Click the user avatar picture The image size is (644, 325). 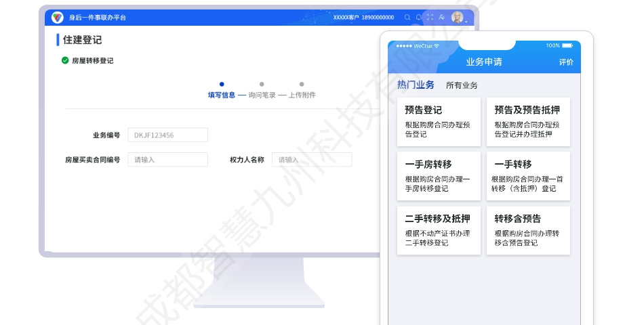coord(458,18)
